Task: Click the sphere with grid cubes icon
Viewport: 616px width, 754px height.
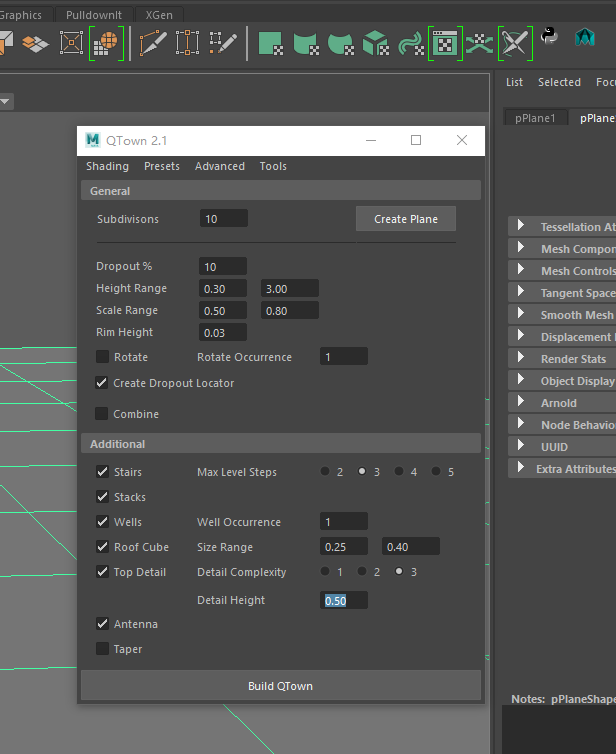Action: click(106, 44)
